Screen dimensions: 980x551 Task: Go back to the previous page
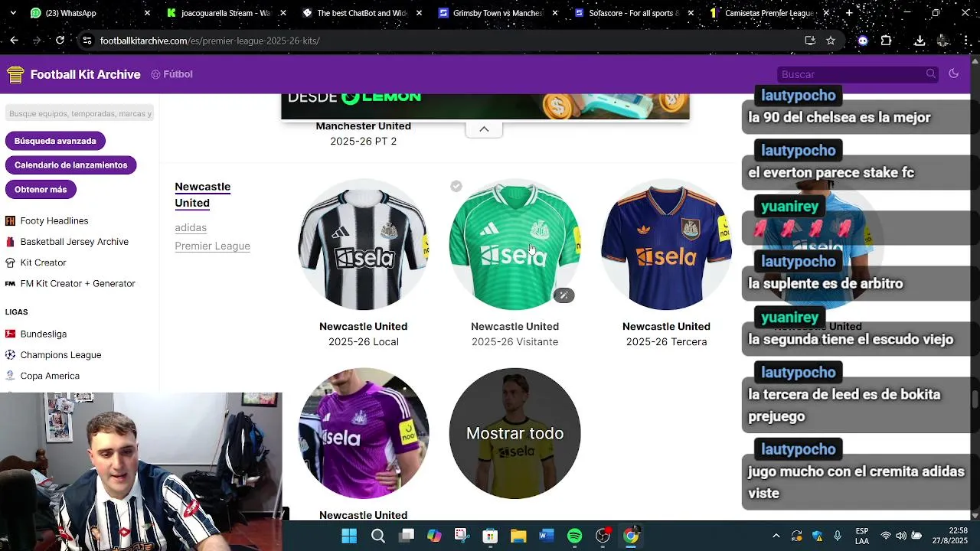click(x=14, y=41)
